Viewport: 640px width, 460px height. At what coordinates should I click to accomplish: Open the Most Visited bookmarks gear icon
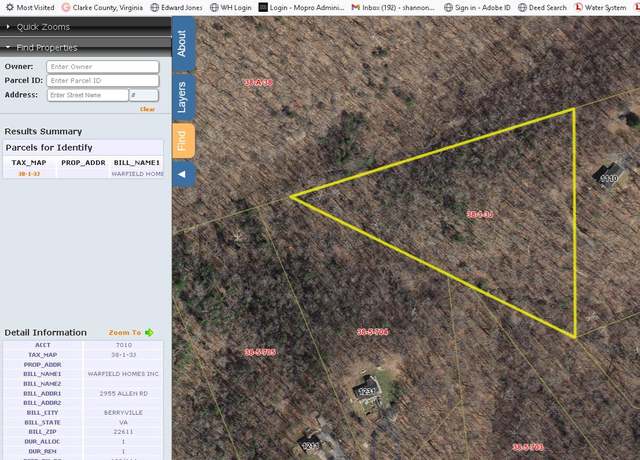click(9, 7)
